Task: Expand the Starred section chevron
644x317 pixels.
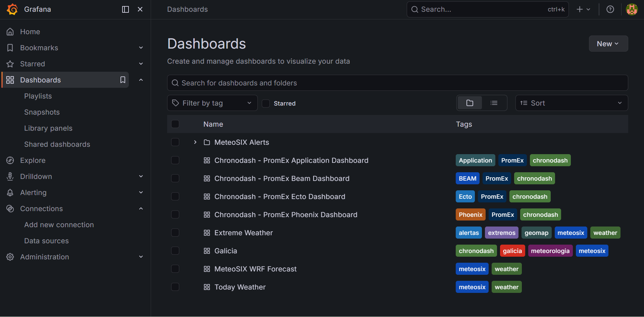Action: click(x=141, y=64)
